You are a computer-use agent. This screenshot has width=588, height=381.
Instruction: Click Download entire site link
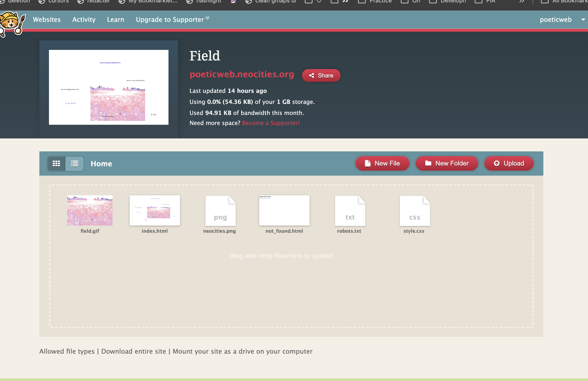pos(133,351)
